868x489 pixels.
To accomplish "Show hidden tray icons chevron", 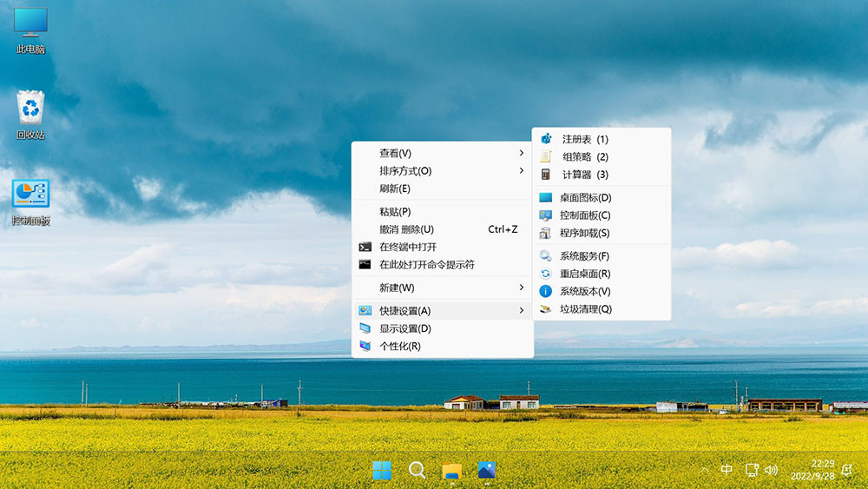I will tap(705, 471).
